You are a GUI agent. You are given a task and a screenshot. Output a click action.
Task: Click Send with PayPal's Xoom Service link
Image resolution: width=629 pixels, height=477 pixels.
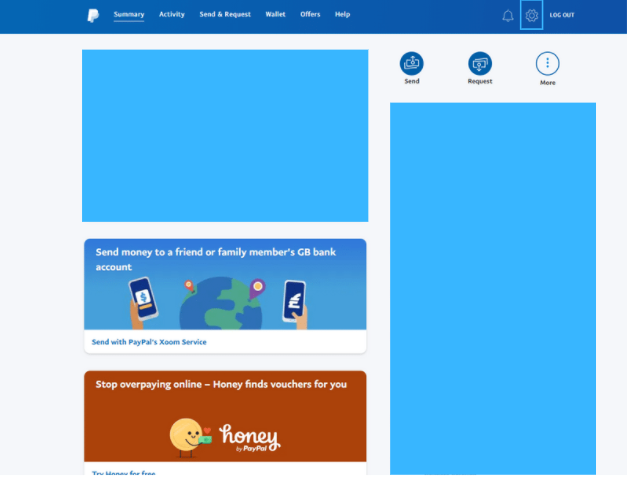point(149,343)
